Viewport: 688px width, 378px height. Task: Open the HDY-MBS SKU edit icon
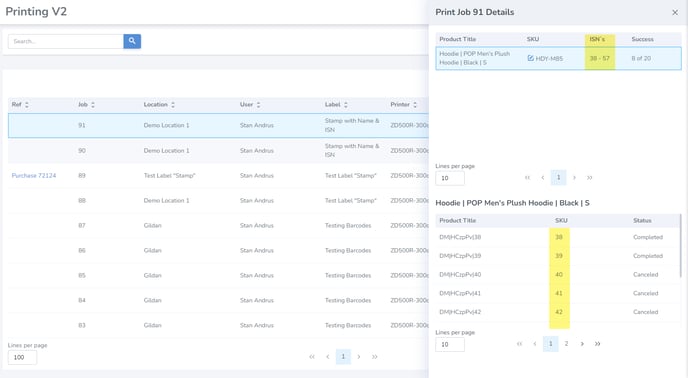pyautogui.click(x=530, y=58)
